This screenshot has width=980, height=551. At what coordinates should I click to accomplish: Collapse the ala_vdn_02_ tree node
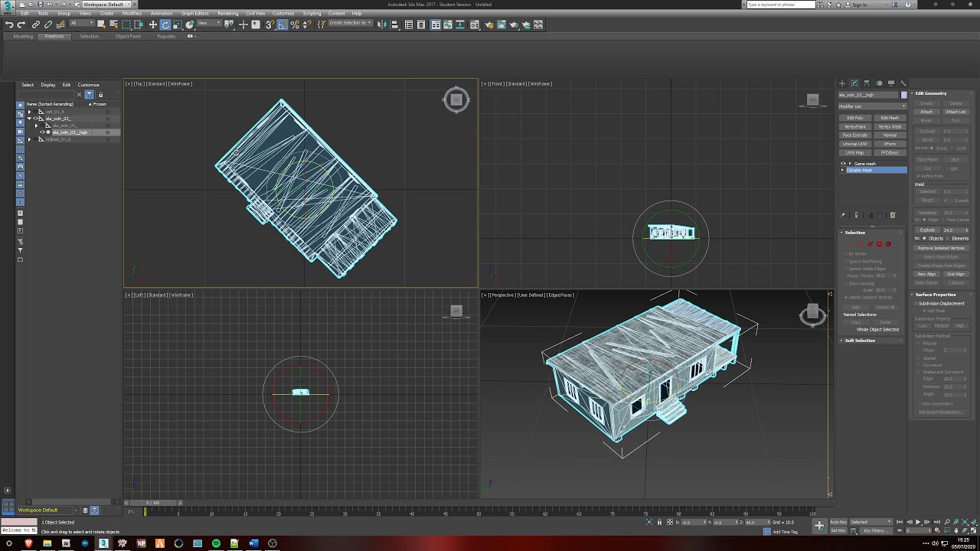pyautogui.click(x=30, y=119)
